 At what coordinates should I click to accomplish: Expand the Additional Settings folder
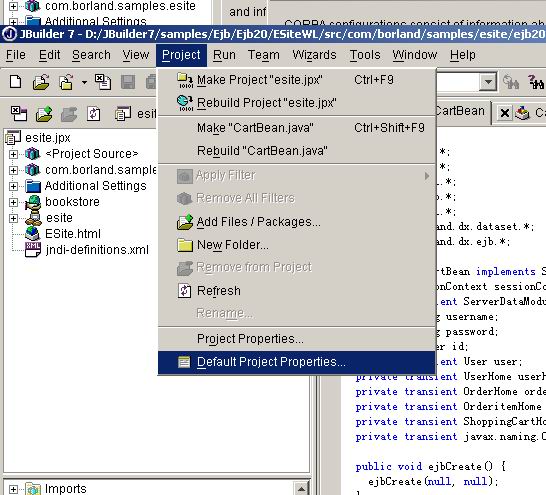click(x=13, y=186)
